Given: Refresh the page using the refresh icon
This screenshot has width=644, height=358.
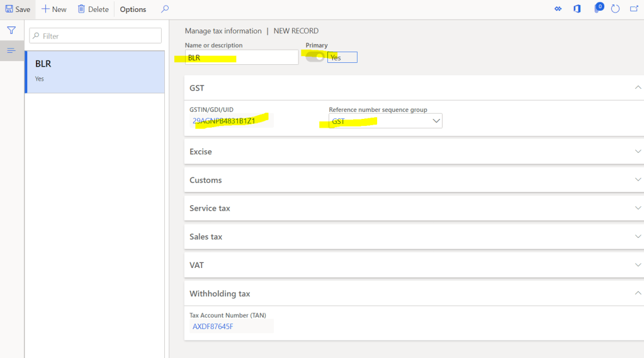Looking at the screenshot, I should pos(616,9).
